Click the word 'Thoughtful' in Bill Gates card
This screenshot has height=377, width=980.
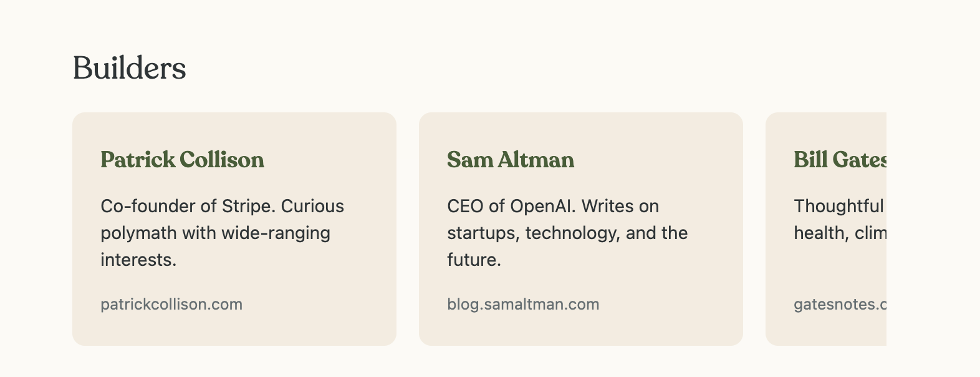[x=838, y=207]
